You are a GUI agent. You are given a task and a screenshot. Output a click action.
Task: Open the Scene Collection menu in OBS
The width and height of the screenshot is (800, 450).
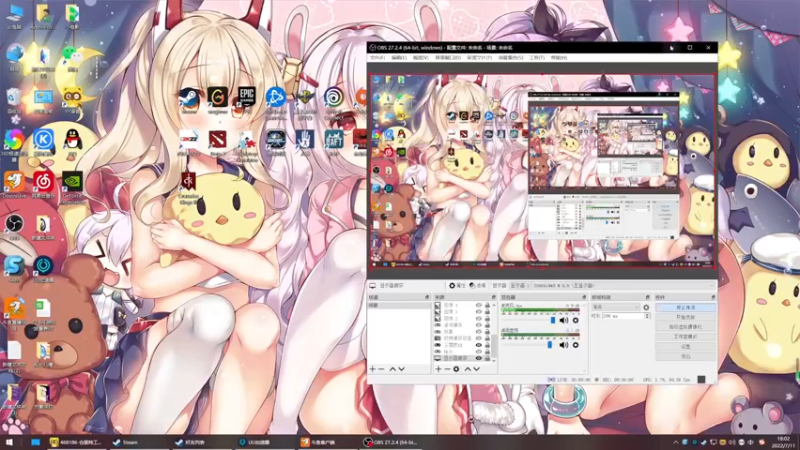(511, 58)
